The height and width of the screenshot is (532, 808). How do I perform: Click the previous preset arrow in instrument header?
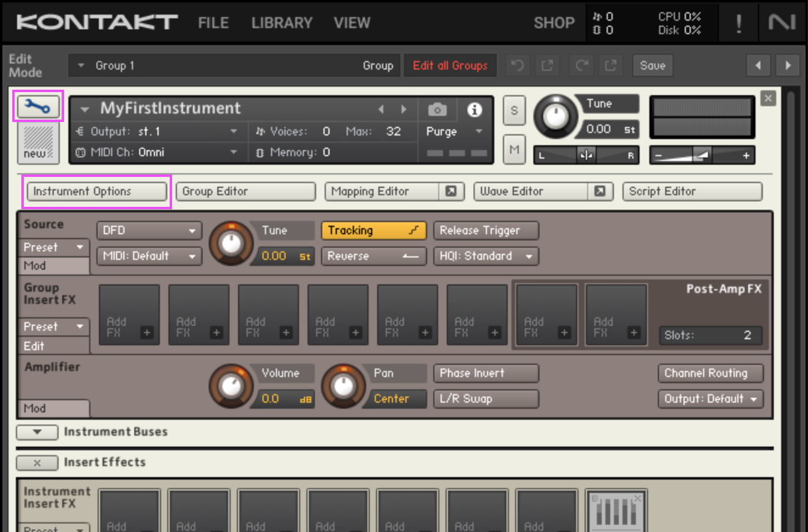coord(381,110)
